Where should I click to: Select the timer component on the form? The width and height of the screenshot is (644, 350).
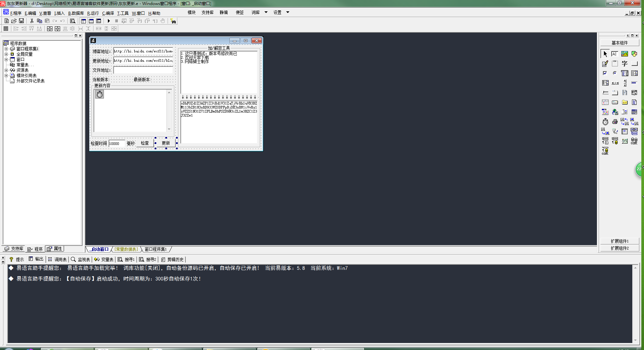click(x=100, y=95)
